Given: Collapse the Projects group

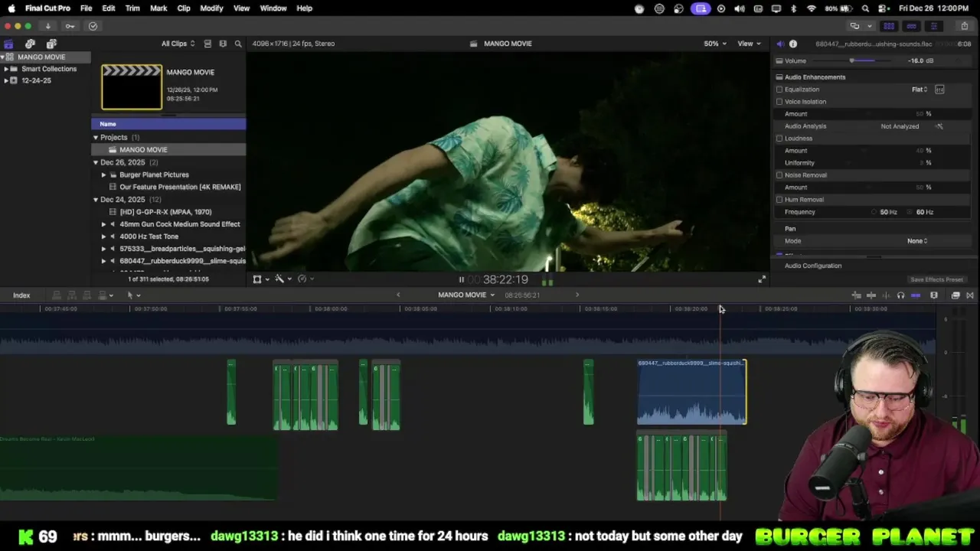Looking at the screenshot, I should click(96, 138).
